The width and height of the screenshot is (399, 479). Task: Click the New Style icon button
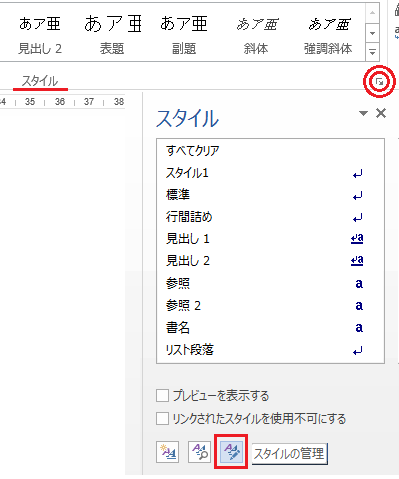tap(167, 452)
